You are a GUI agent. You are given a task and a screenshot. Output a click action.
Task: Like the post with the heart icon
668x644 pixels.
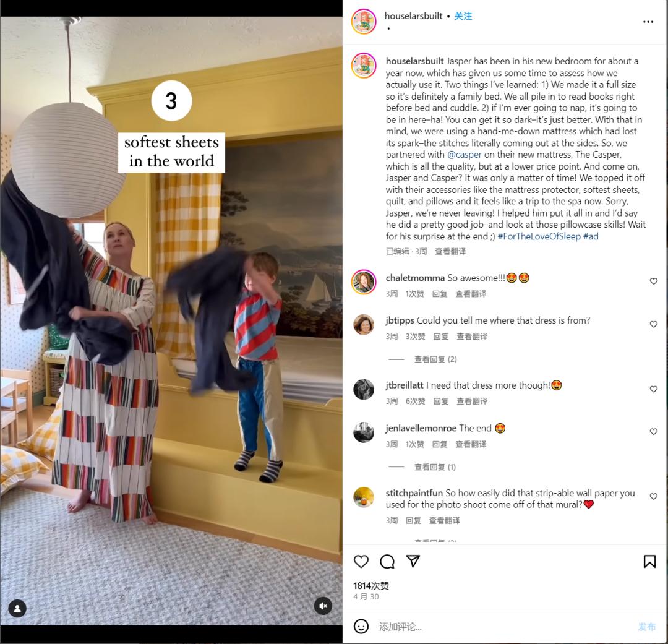coord(361,561)
